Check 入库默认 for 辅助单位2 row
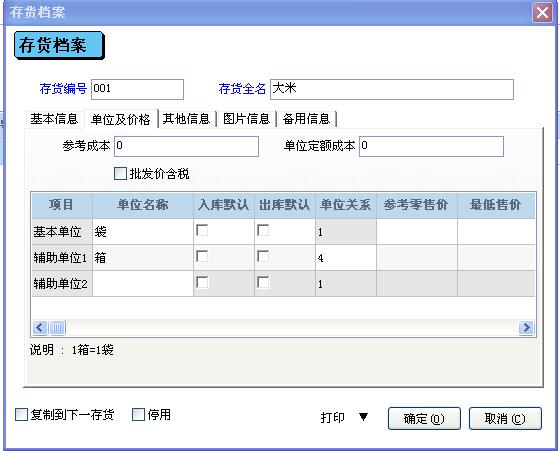The image size is (560, 451). [x=202, y=282]
